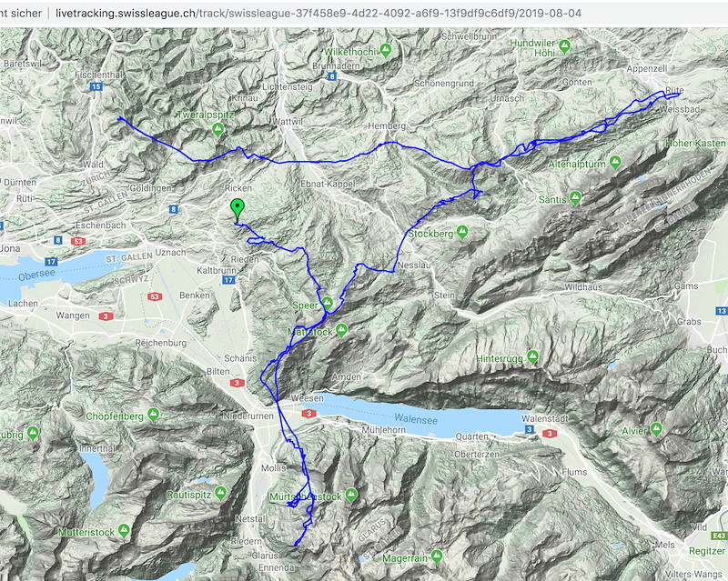Click the Magerrain mountain icon

[x=436, y=556]
